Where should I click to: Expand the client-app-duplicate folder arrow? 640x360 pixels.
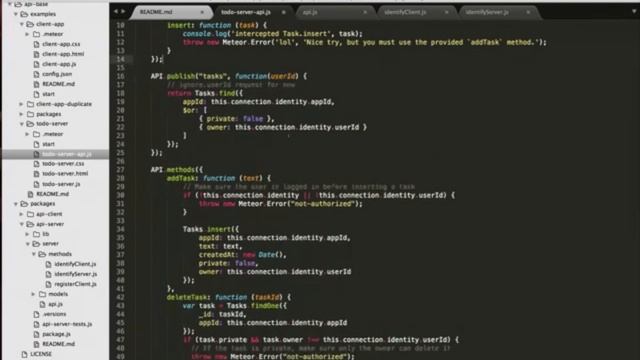point(21,104)
